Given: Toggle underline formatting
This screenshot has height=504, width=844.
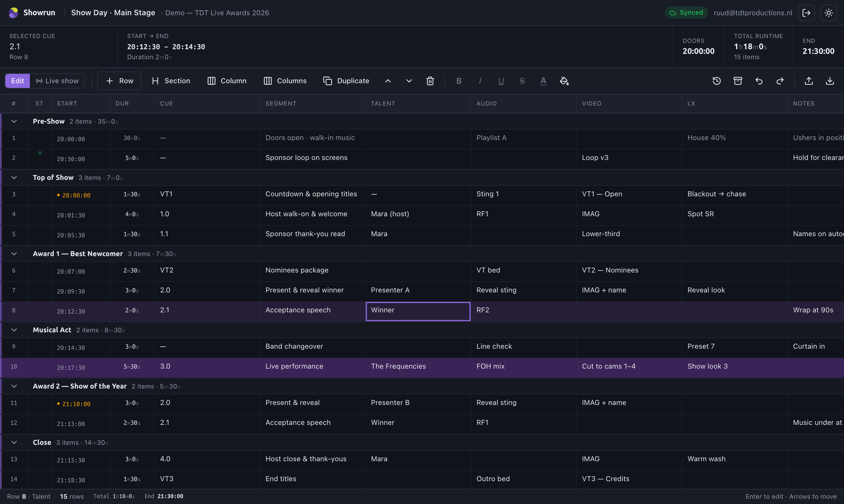Looking at the screenshot, I should [501, 81].
